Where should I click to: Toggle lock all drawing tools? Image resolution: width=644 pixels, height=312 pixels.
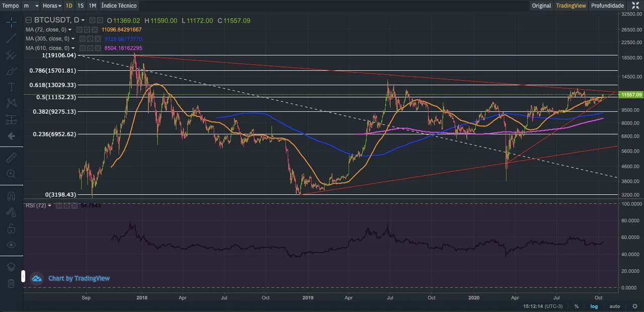pyautogui.click(x=11, y=228)
